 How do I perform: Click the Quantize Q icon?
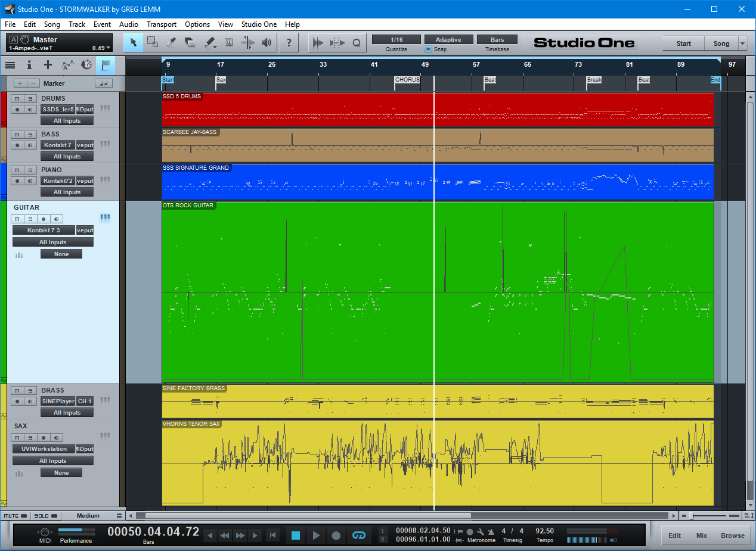tap(357, 42)
